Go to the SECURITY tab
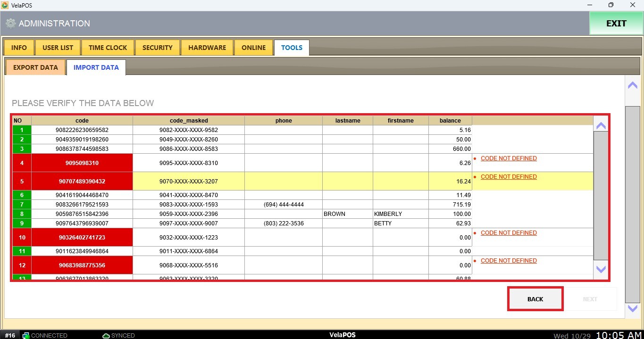Viewport: 644px width, 339px height. (157, 48)
